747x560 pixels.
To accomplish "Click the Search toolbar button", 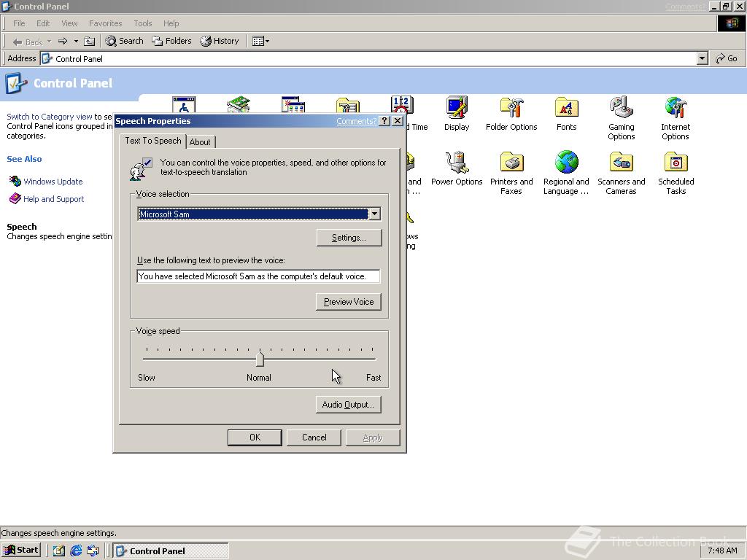I will click(x=124, y=41).
